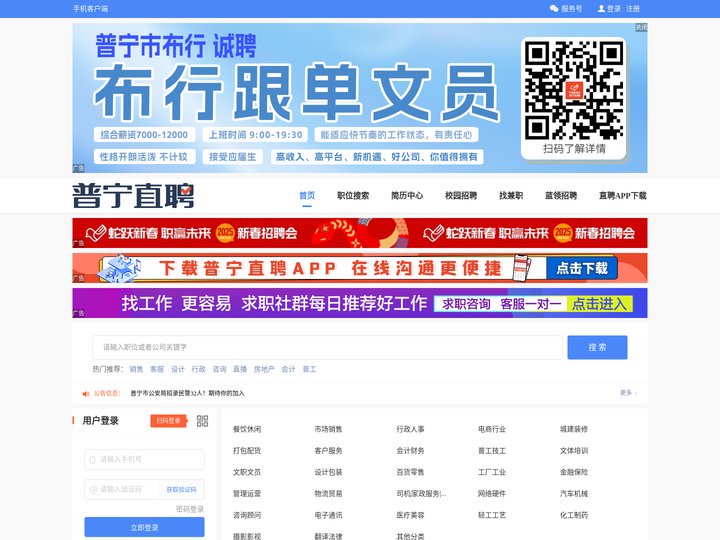Click the 注册 link in top bar
The height and width of the screenshot is (540, 720).
633,9
